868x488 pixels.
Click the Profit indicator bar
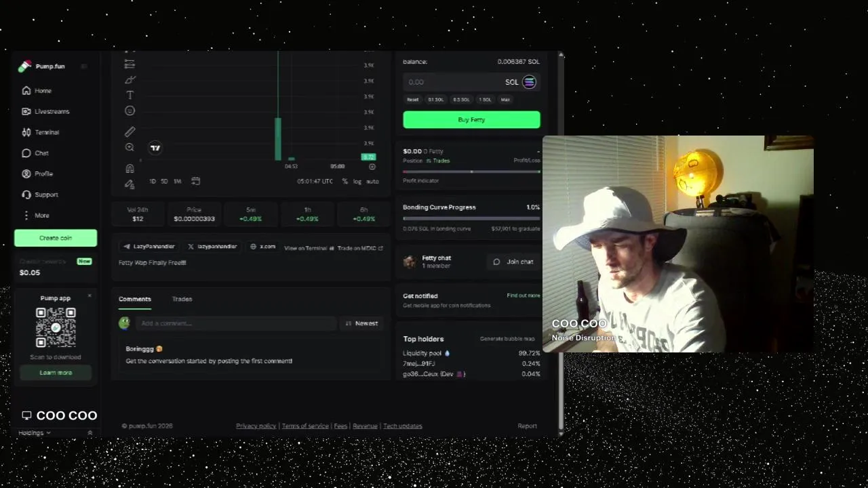[x=471, y=172]
